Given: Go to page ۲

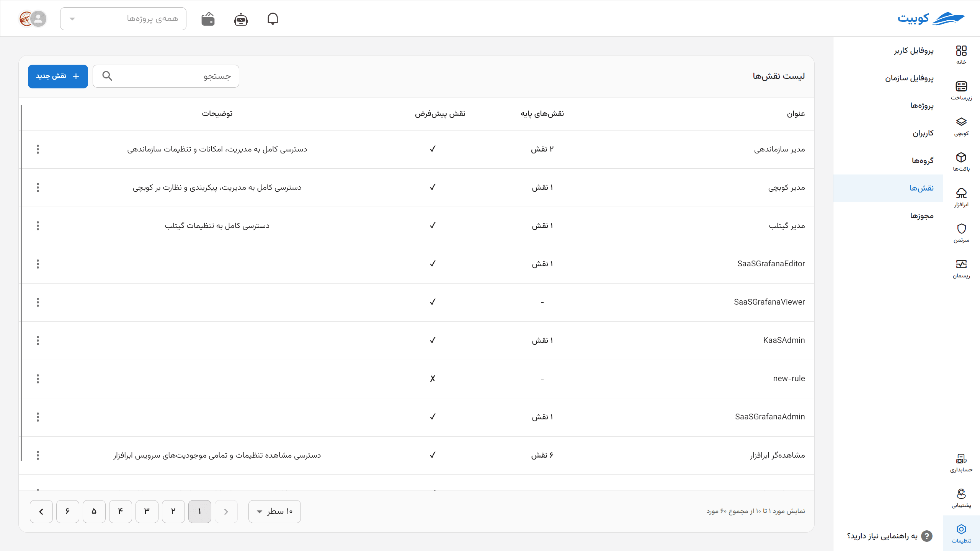Looking at the screenshot, I should (x=173, y=511).
